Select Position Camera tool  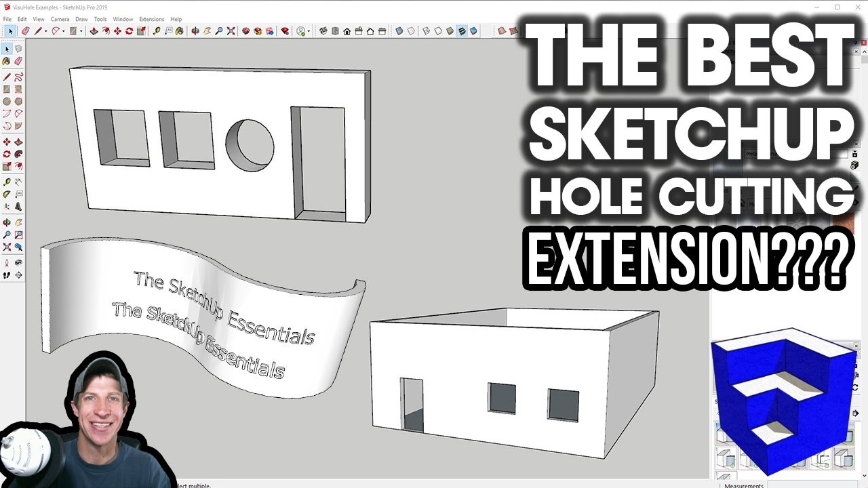(x=7, y=262)
